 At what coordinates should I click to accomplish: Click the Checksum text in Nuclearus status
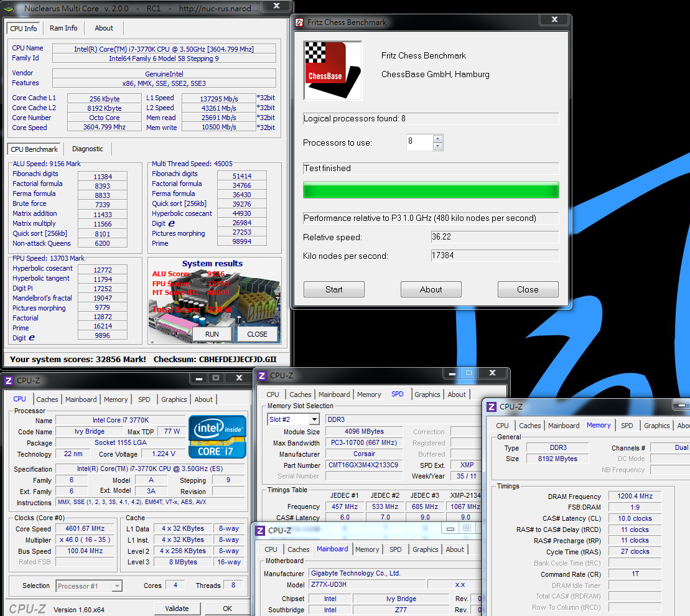(215, 360)
